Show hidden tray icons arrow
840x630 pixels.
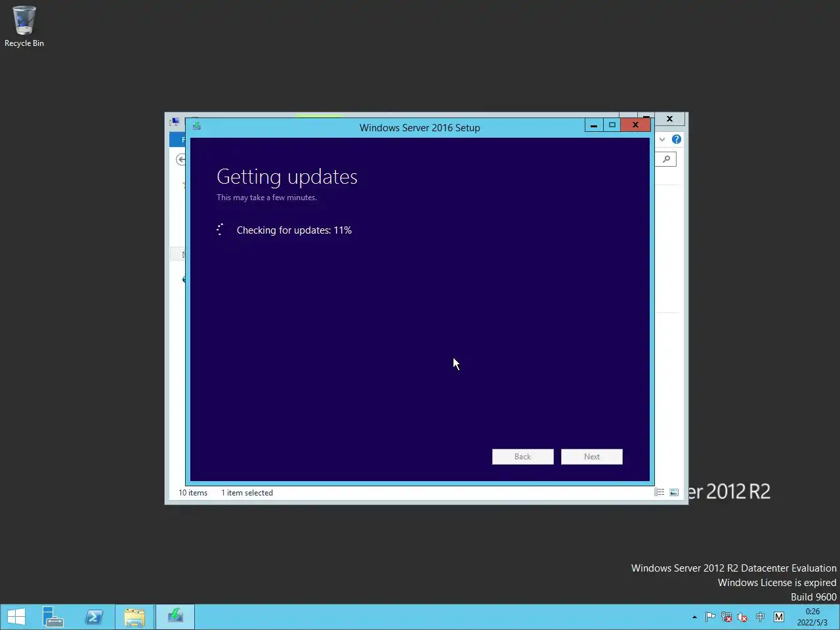[694, 617]
